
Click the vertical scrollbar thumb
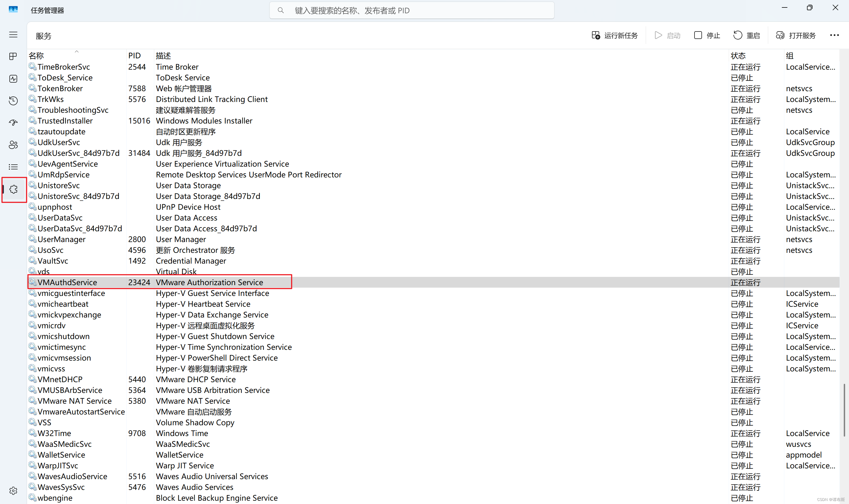pos(844,410)
